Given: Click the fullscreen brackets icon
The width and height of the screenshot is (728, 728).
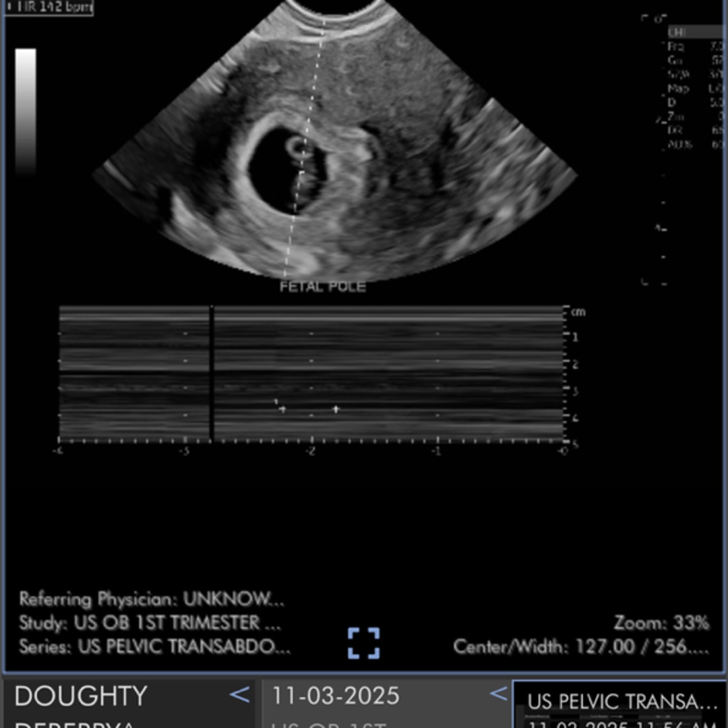Looking at the screenshot, I should coord(365,644).
